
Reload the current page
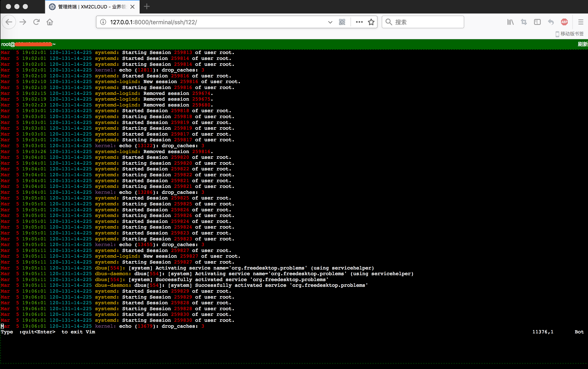tap(36, 22)
